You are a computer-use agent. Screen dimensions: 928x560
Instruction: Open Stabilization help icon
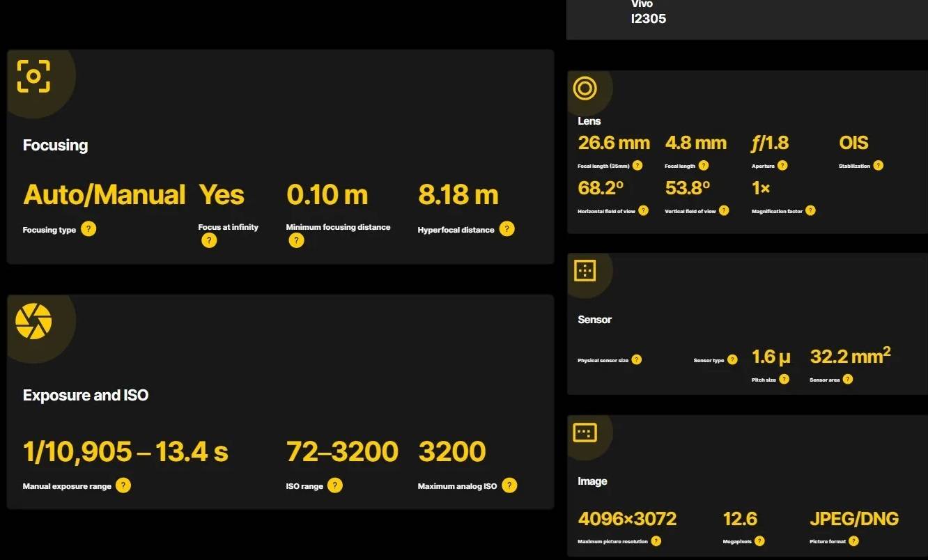[878, 166]
